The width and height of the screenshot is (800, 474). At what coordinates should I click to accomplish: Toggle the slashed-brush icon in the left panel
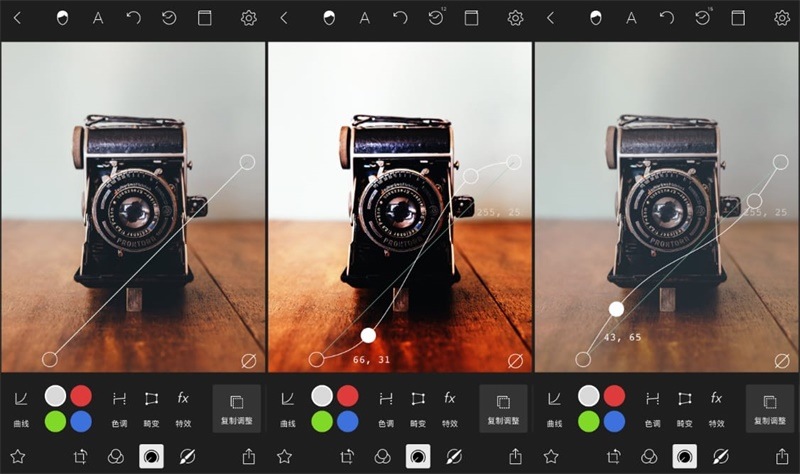click(x=186, y=456)
